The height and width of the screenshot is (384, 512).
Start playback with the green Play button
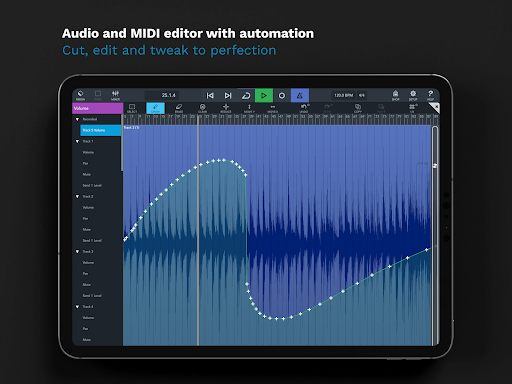tap(264, 96)
